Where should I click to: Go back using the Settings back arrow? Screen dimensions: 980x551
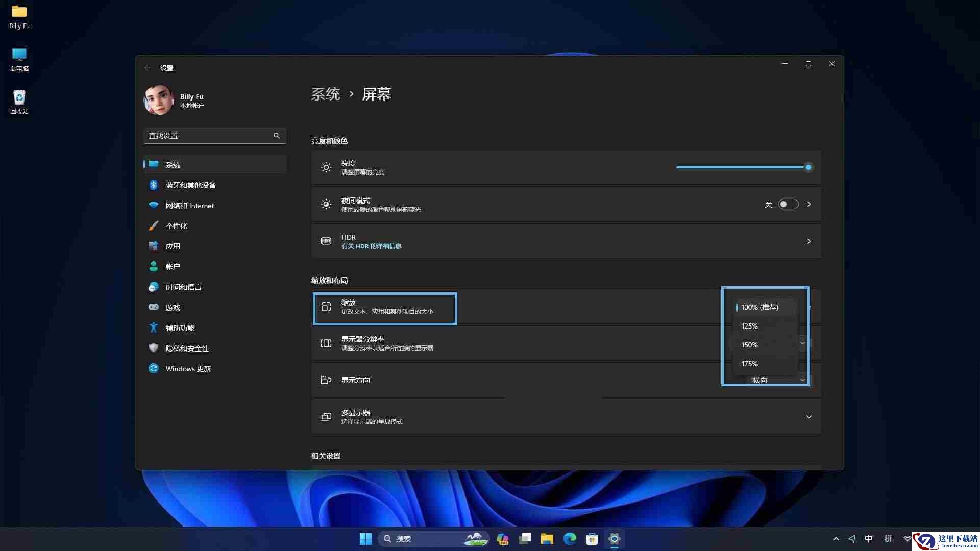pos(148,68)
